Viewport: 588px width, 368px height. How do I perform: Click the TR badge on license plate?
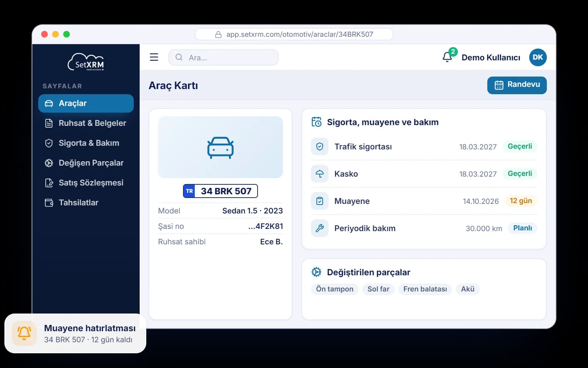click(189, 191)
